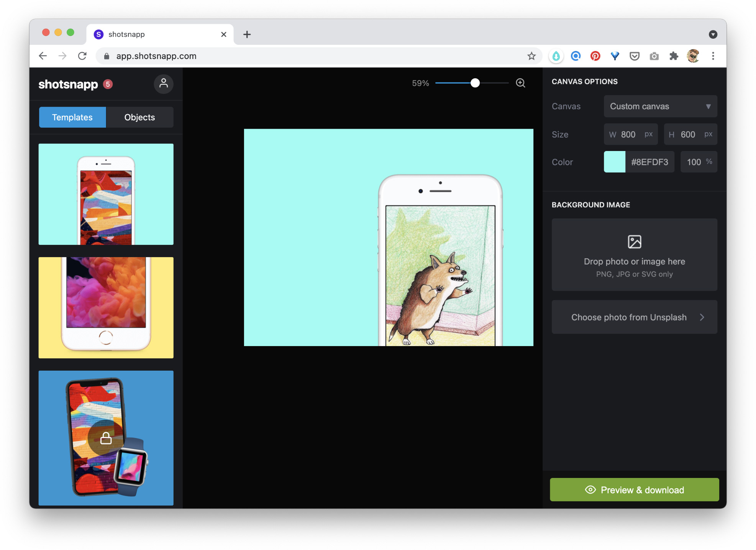The width and height of the screenshot is (756, 550).
Task: Click the notification badge showing 5
Action: click(x=108, y=84)
